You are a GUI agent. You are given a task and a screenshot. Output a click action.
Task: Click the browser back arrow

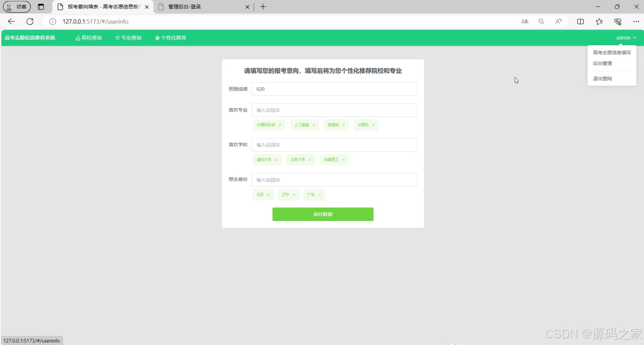(11, 21)
